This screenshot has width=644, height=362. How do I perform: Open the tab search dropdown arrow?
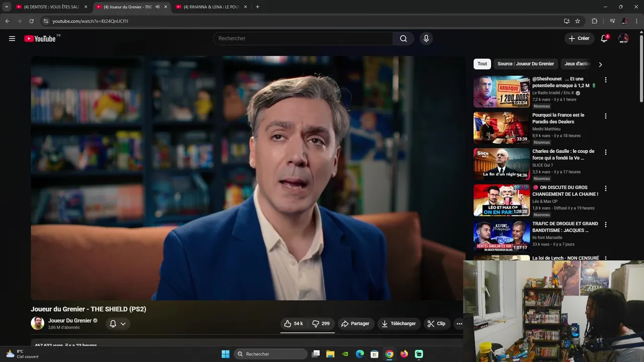pos(7,7)
